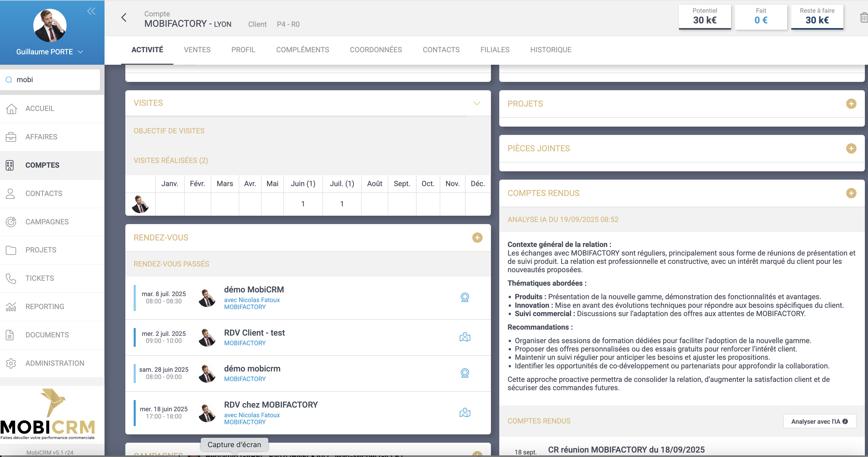Collapse the Visites section chevron
The width and height of the screenshot is (868, 457).
click(476, 103)
